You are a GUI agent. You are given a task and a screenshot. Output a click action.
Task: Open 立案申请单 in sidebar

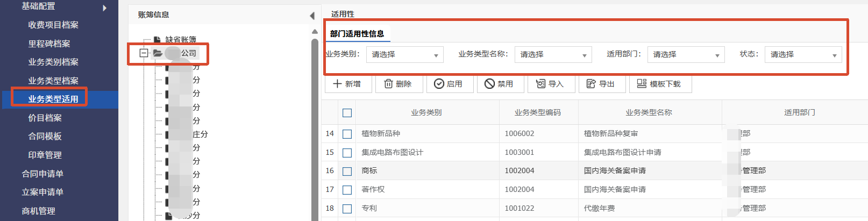point(42,192)
